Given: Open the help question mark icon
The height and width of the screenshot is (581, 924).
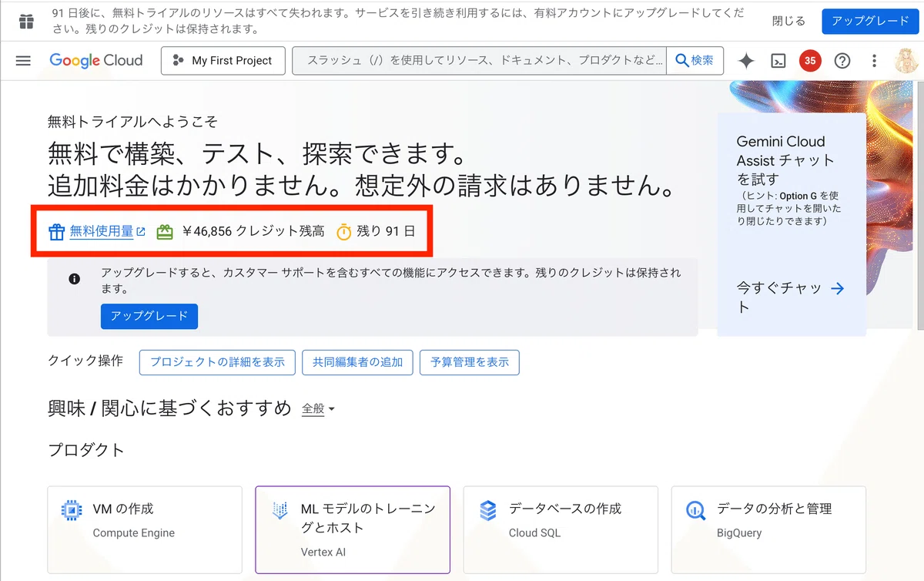Looking at the screenshot, I should [842, 61].
